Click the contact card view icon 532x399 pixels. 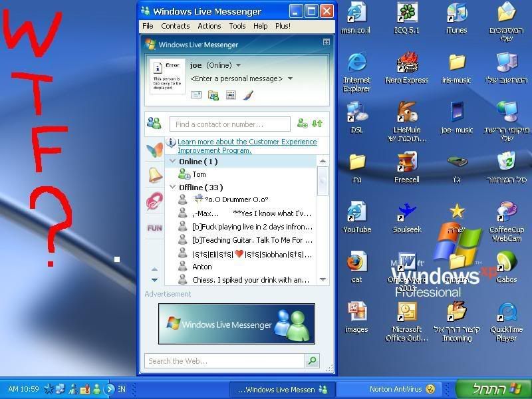tap(231, 95)
